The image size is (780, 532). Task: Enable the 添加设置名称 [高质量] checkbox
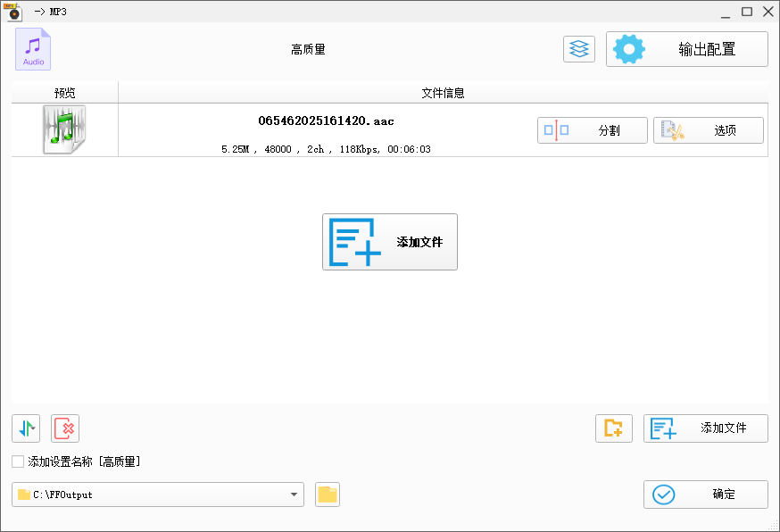[15, 461]
